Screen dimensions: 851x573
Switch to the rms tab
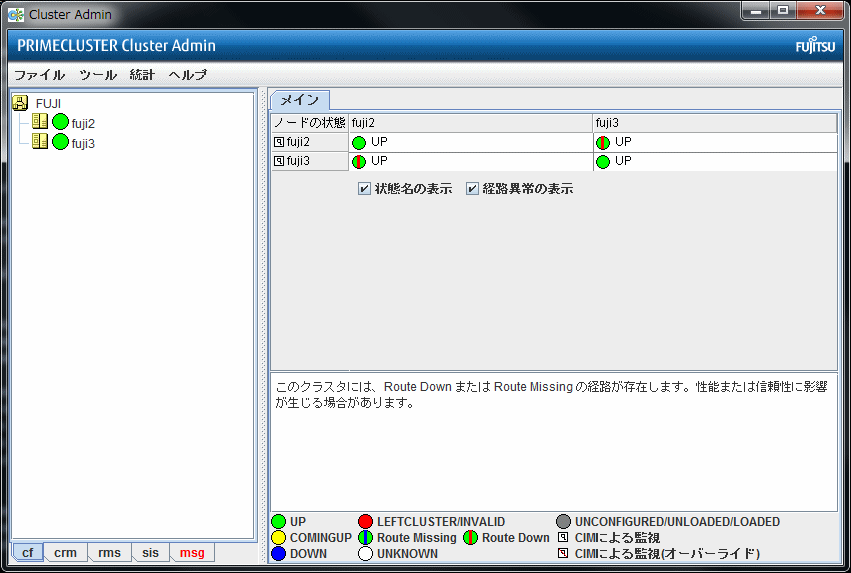pyautogui.click(x=110, y=552)
